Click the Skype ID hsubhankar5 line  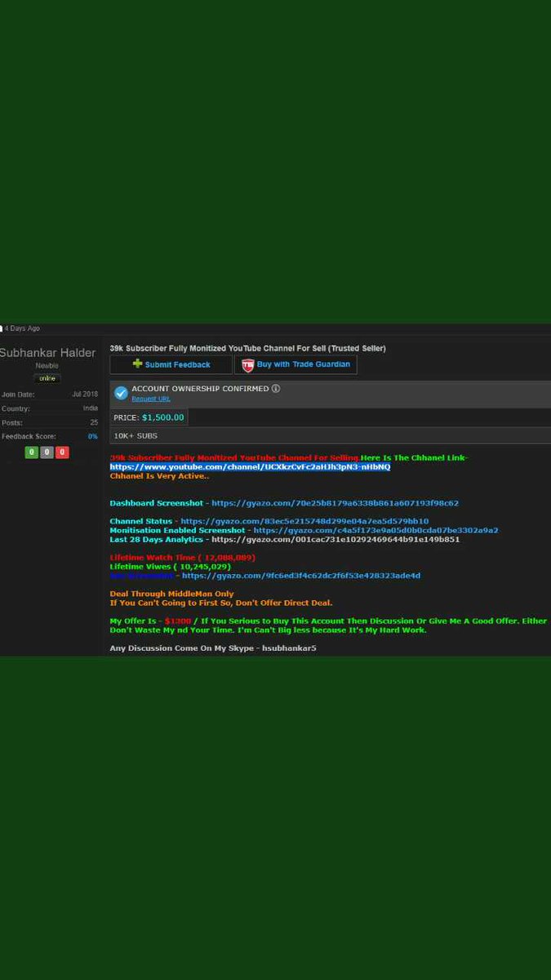pos(213,648)
